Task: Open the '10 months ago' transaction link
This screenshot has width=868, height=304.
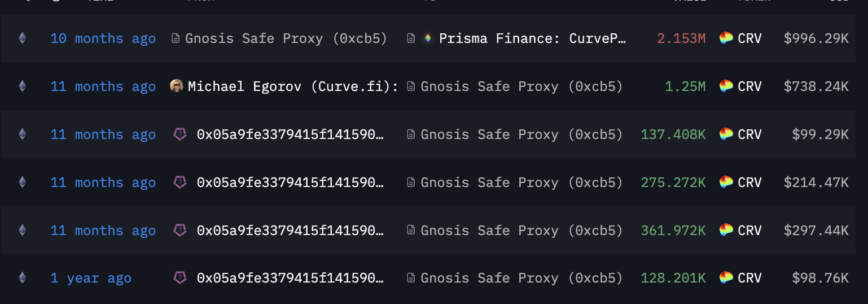Action: pyautogui.click(x=103, y=38)
